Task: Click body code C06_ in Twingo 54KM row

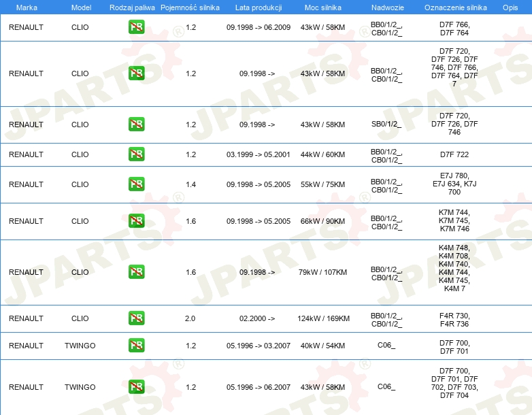Action: pyautogui.click(x=386, y=346)
